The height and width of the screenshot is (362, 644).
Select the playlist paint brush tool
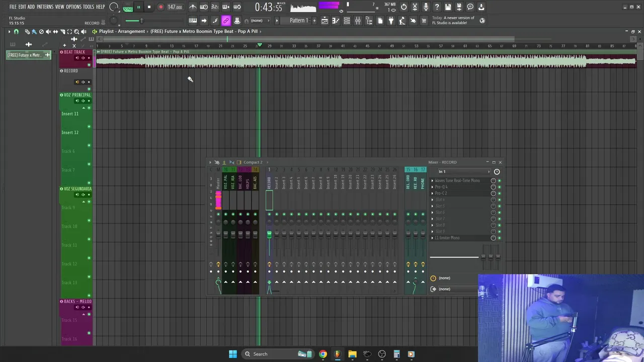[x=34, y=31]
